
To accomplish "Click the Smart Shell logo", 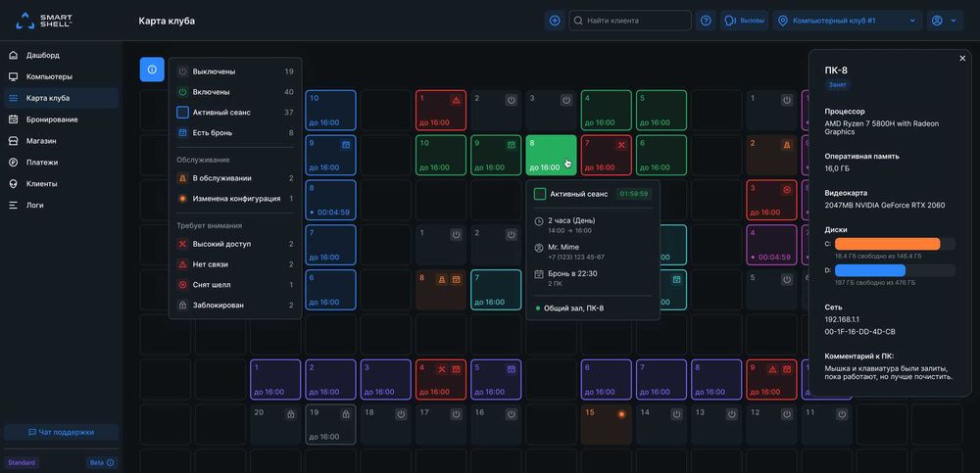I will pyautogui.click(x=44, y=21).
